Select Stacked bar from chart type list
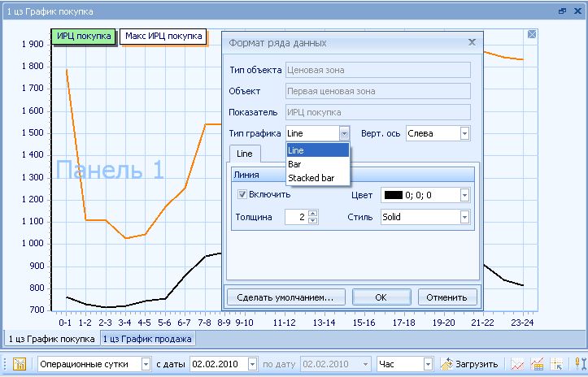 tap(311, 177)
